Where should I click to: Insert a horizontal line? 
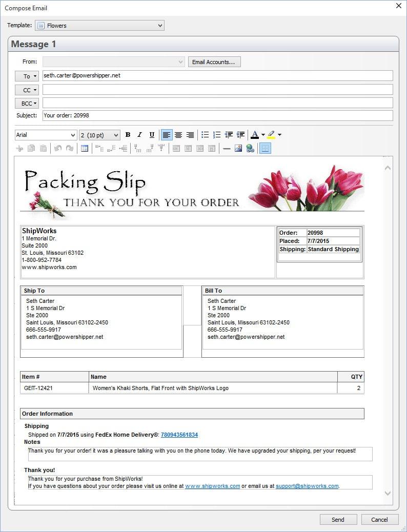(x=227, y=148)
